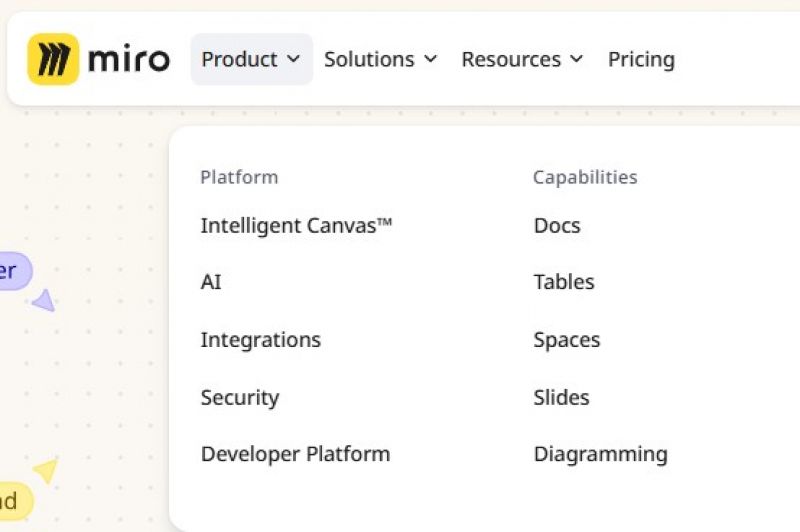Go to Slides capability

561,397
